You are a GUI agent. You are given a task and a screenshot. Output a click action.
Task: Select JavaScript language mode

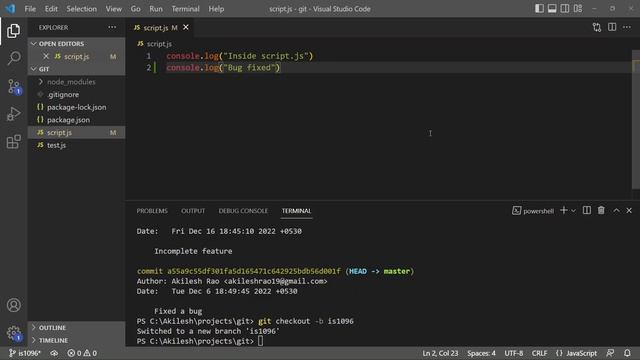[576, 353]
